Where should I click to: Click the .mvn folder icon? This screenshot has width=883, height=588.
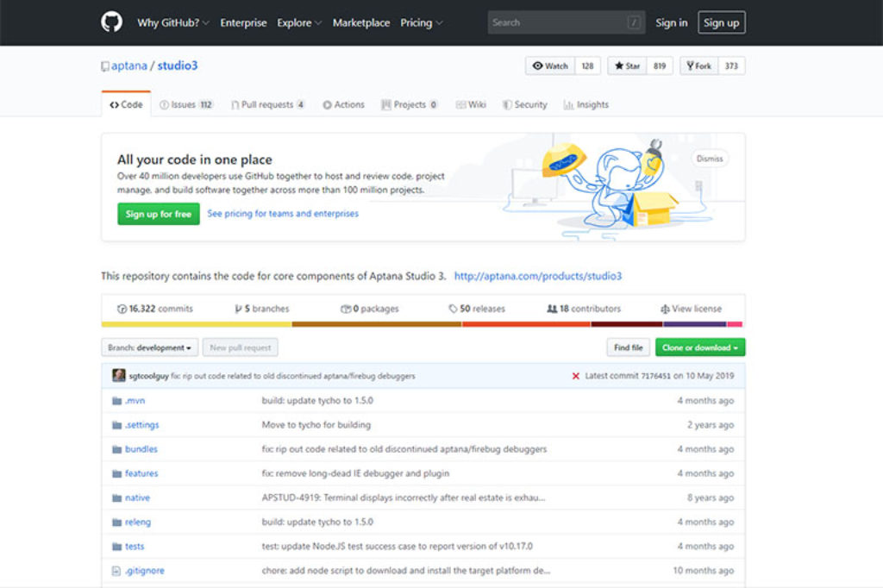tap(117, 401)
